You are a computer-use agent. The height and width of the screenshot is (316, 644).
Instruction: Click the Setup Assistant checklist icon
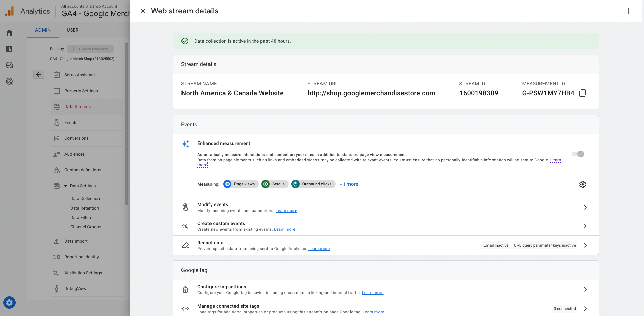click(57, 75)
